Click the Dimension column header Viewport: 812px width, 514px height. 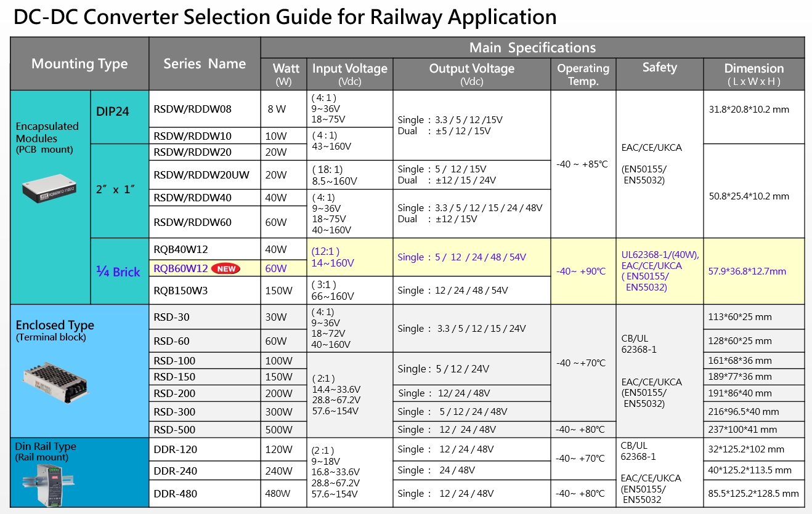click(753, 74)
